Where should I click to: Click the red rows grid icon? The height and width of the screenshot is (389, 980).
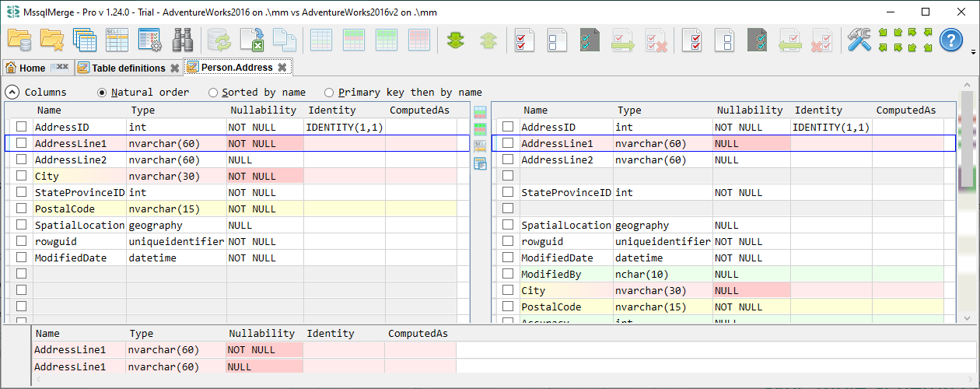[x=419, y=40]
